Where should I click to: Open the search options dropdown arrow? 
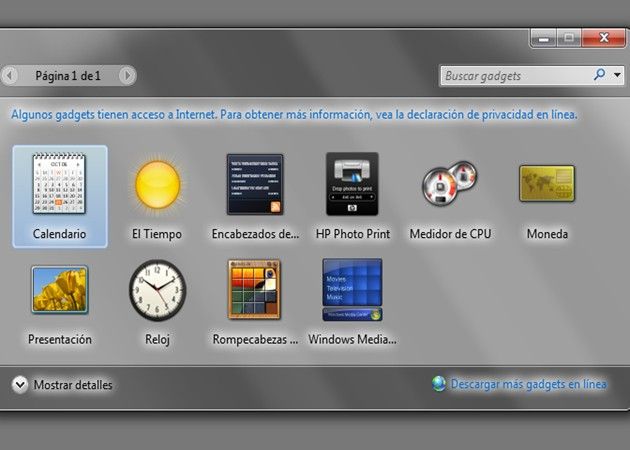click(x=618, y=75)
